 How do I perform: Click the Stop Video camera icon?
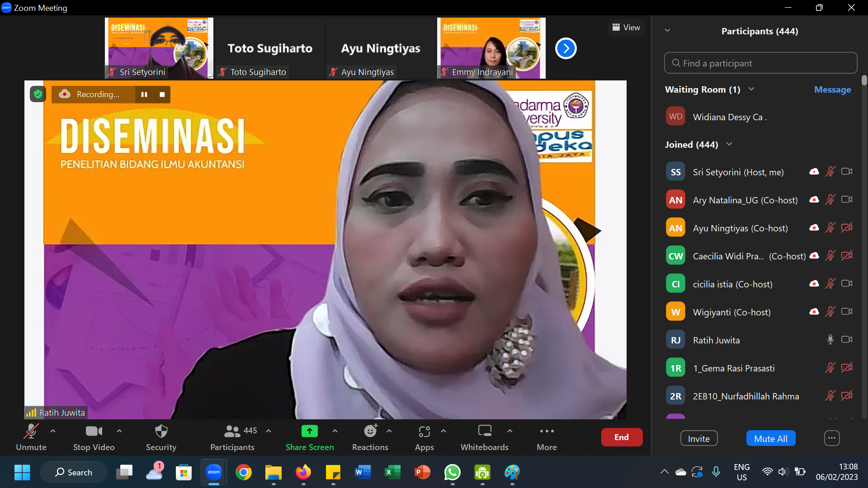[x=94, y=432]
